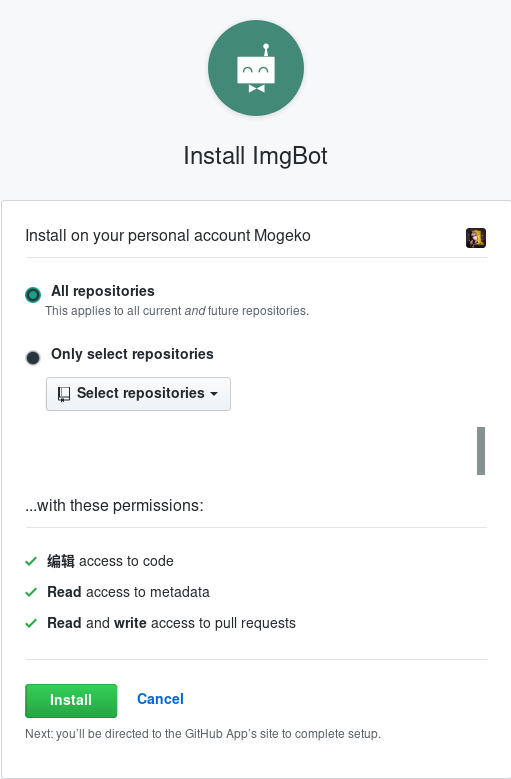The width and height of the screenshot is (511, 779).
Task: Click the 'Only select repositories' label text
Action: coord(132,354)
